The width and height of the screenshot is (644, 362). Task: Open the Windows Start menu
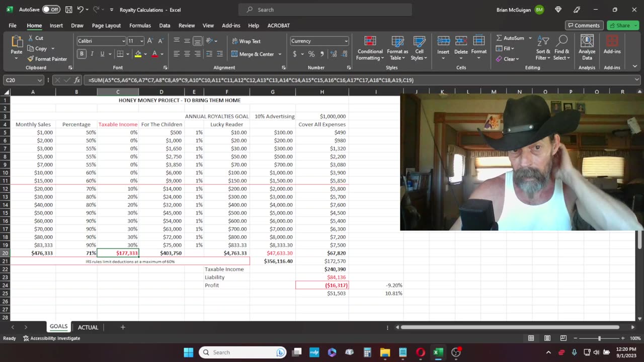point(189,352)
